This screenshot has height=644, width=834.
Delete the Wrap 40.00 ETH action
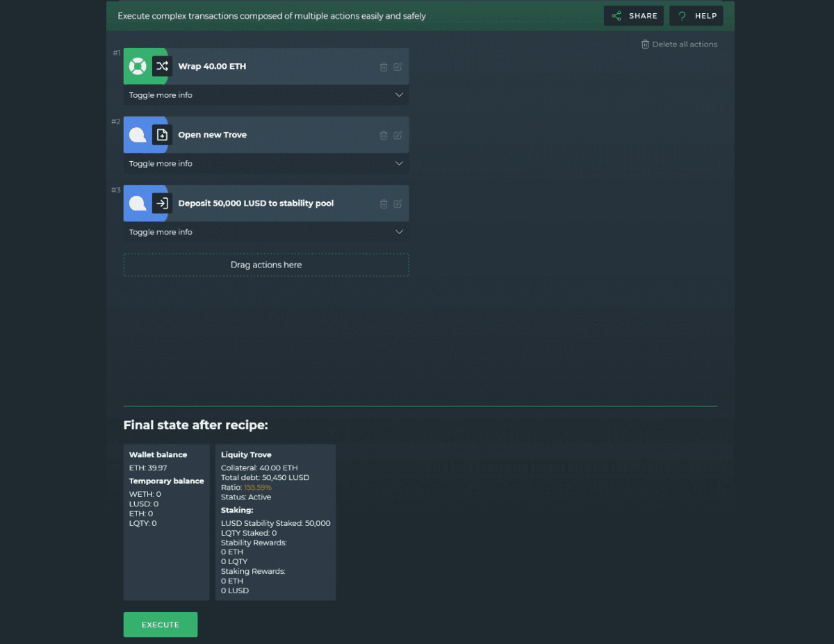pos(384,67)
